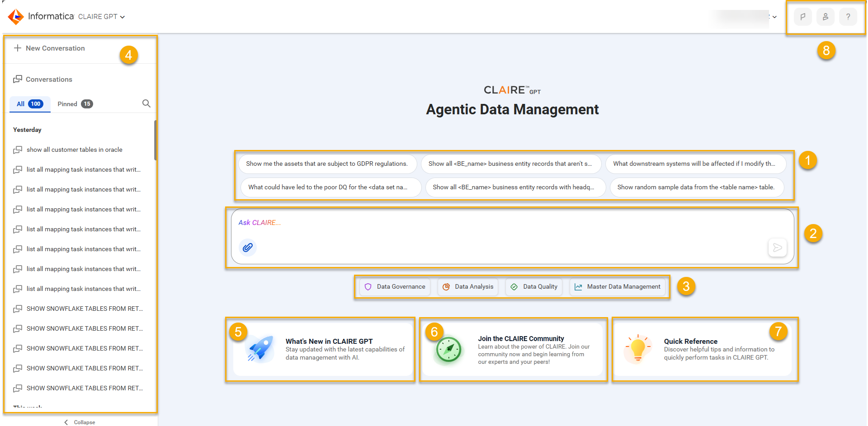This screenshot has width=868, height=426.
Task: Select the Data Quality category
Action: (x=534, y=287)
